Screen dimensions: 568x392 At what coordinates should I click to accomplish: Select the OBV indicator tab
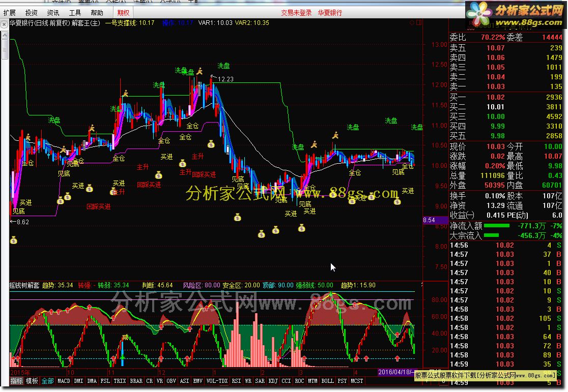click(172, 381)
